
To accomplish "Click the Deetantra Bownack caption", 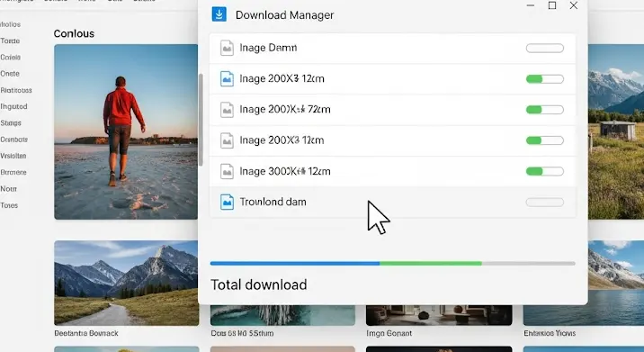I will tap(86, 333).
